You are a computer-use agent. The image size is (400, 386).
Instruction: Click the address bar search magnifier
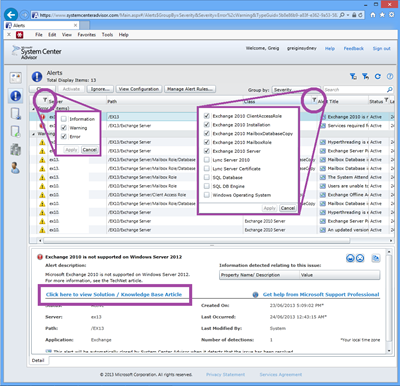pos(342,15)
